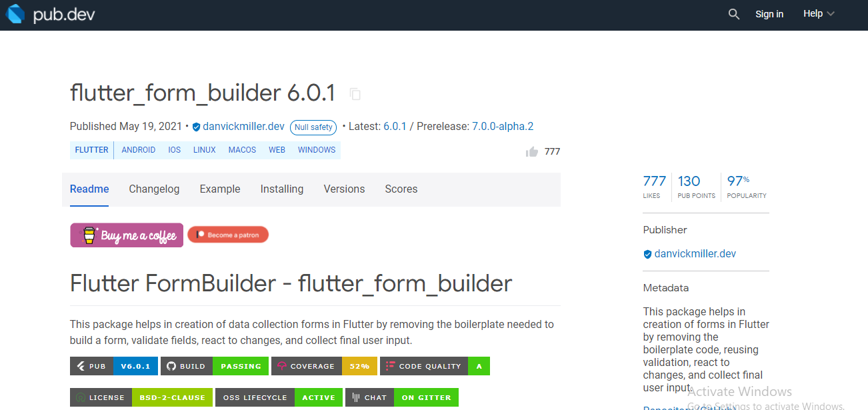Viewport: 868px width, 410px height.
Task: Open the Scores tab
Action: coord(401,189)
